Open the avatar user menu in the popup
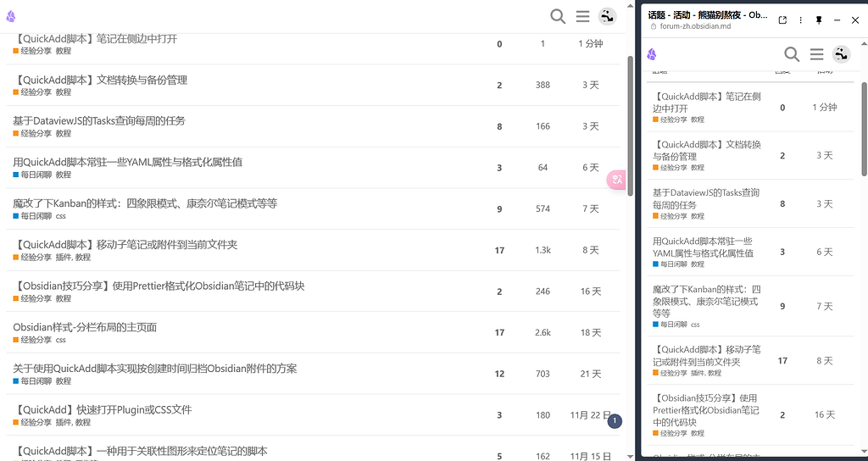Viewport: 868px width, 461px height. (841, 54)
